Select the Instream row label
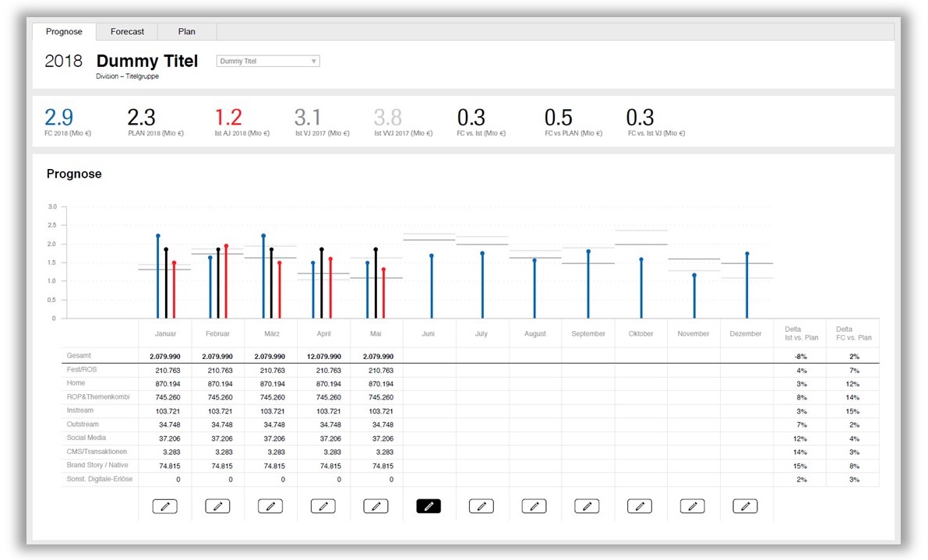This screenshot has height=560, width=928. (x=80, y=410)
